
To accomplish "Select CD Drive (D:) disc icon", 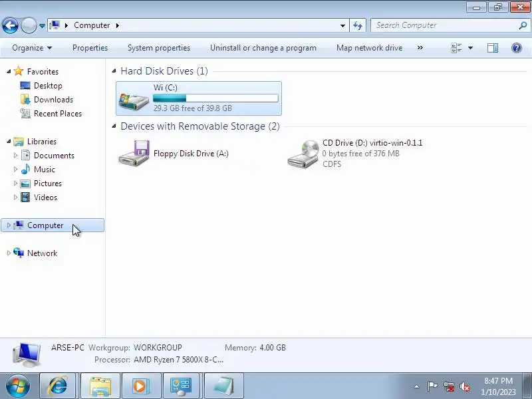I will point(303,154).
